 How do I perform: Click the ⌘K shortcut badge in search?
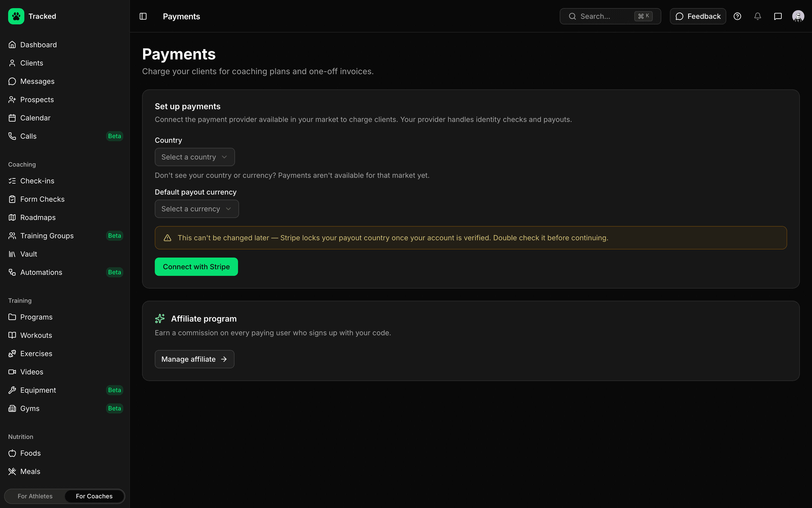643,16
